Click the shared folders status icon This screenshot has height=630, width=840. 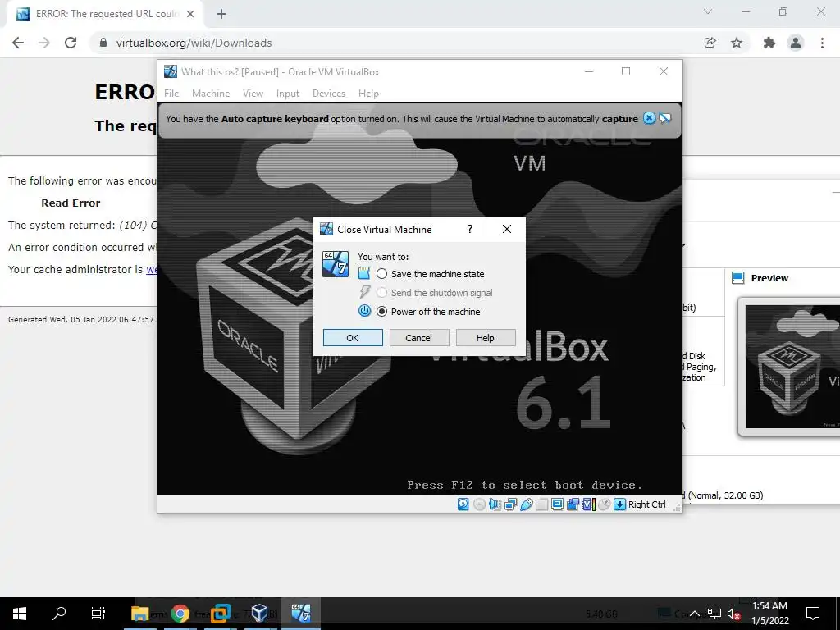tap(541, 504)
